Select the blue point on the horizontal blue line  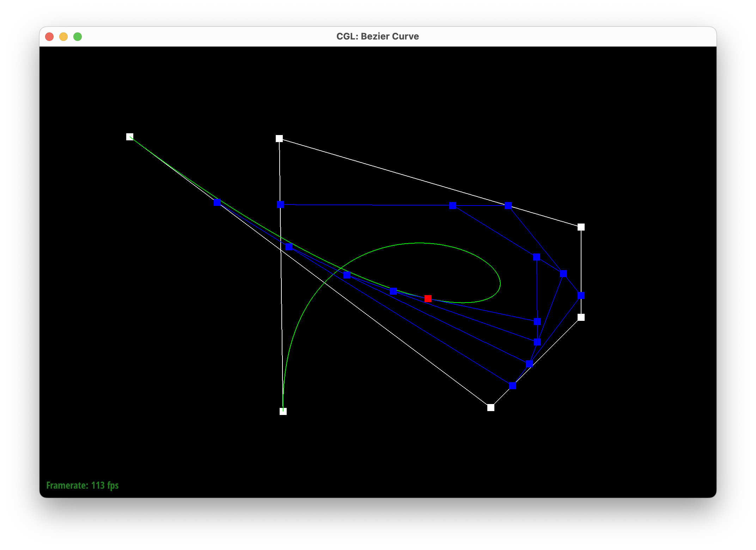[452, 205]
